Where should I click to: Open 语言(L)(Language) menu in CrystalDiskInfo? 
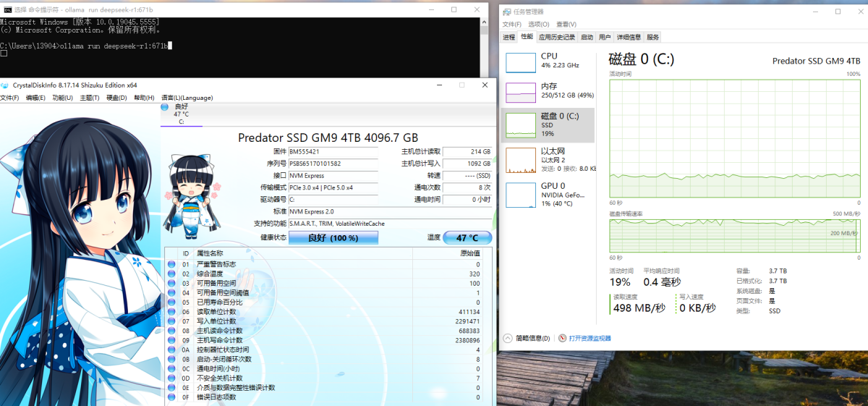[x=187, y=98]
